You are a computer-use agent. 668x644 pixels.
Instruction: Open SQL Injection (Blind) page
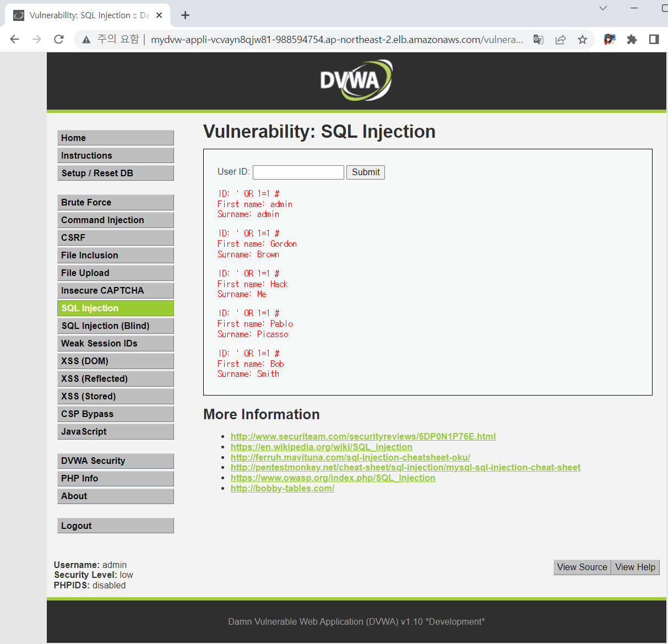point(116,326)
